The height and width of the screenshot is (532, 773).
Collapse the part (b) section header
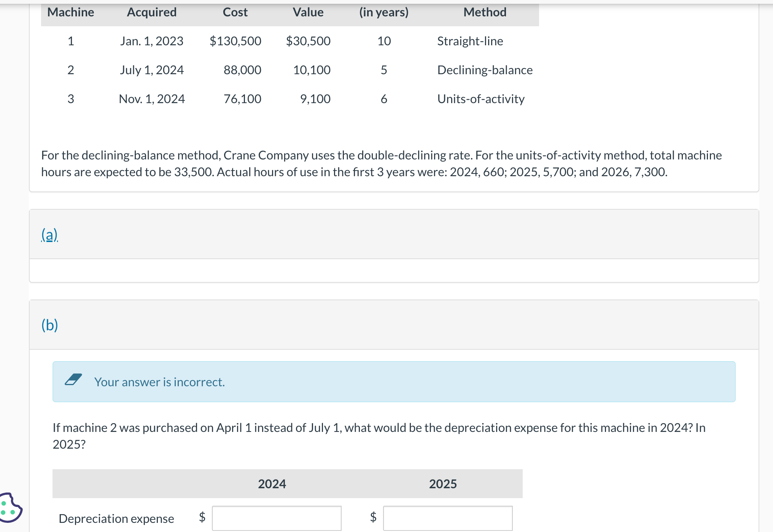click(49, 325)
